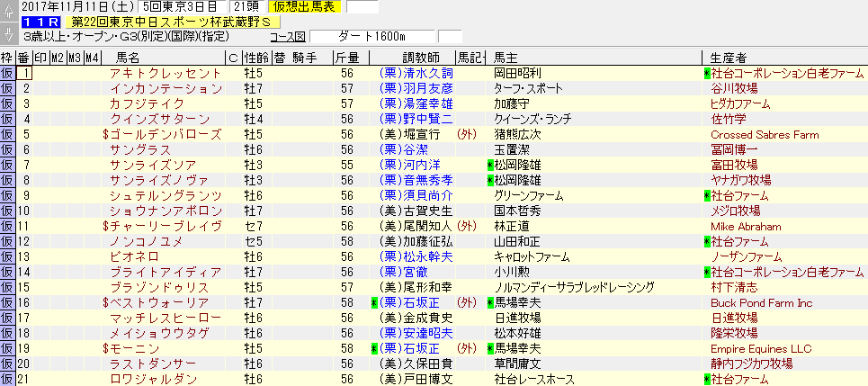868x386 pixels.
Task: Select horse ピオネロ
Action: point(135,257)
